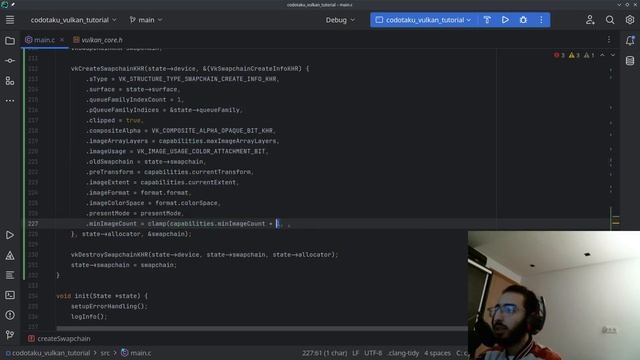Open the account profile icon
The width and height of the screenshot is (640, 360).
(590, 20)
